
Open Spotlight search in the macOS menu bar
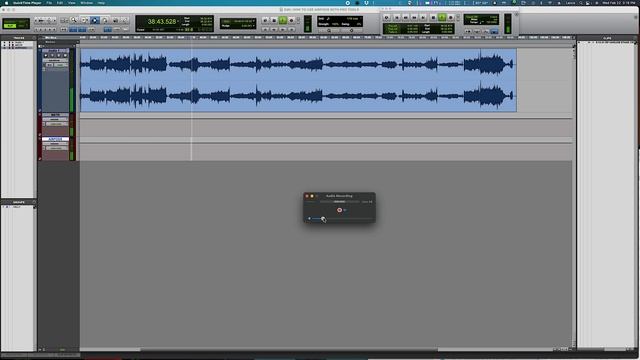coord(580,3)
